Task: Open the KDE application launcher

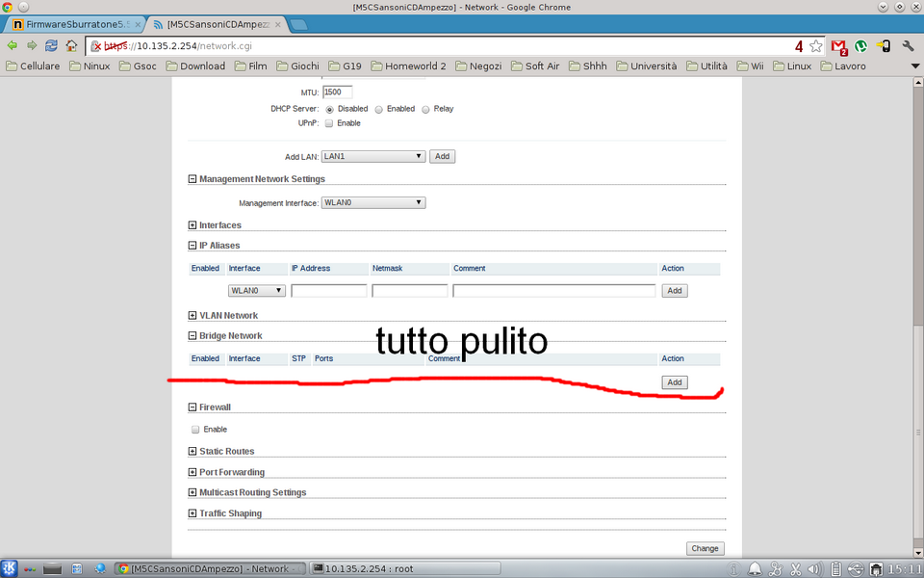Action: (10, 568)
